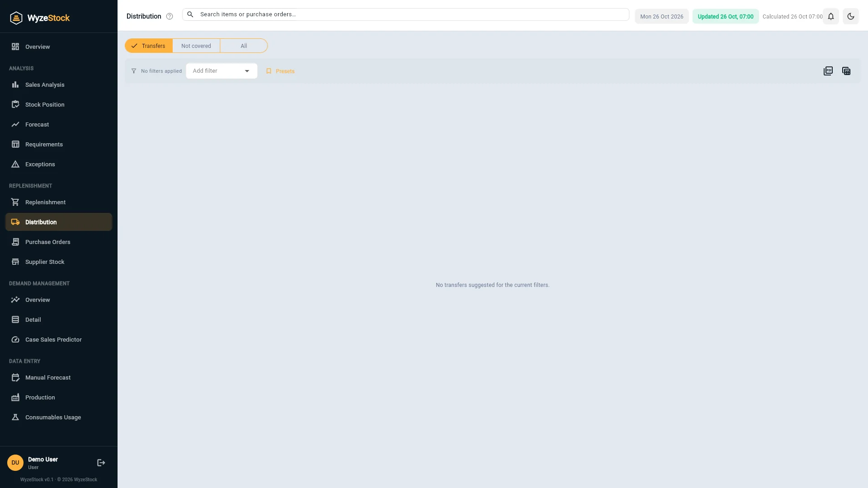Viewport: 868px width, 488px height.
Task: Click Updated 26 Oct, 07:00 badge
Action: tap(726, 16)
